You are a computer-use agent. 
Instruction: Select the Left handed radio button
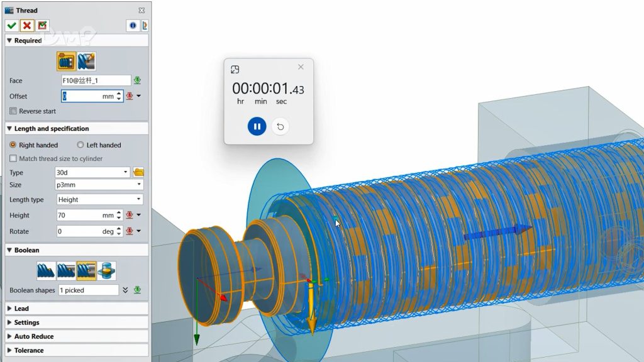80,145
